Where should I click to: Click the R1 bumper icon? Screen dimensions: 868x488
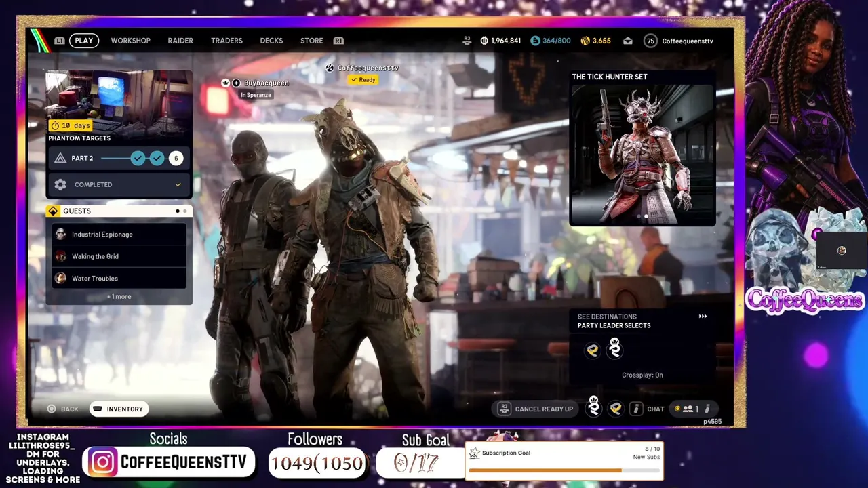338,41
